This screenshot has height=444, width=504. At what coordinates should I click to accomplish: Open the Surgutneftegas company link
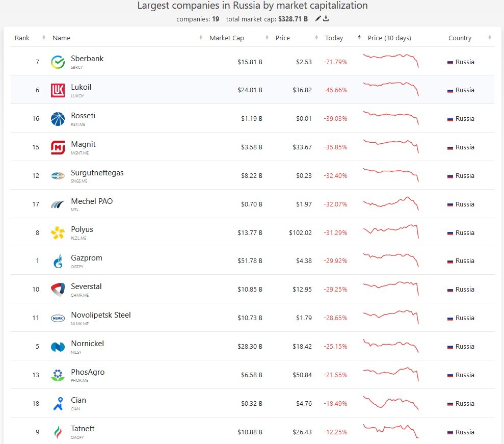point(97,173)
